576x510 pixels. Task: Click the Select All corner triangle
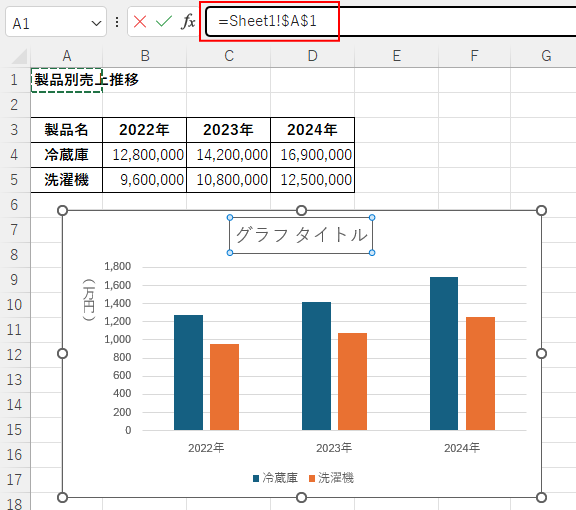19,57
